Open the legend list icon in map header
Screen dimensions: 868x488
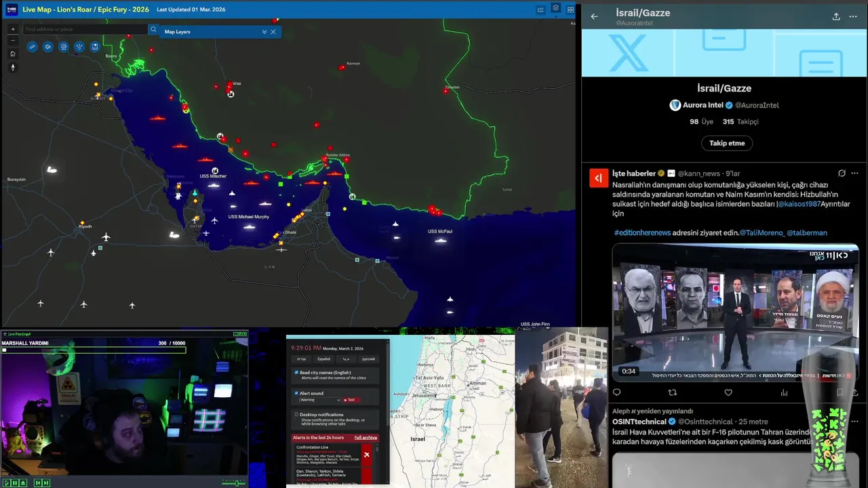pyautogui.click(x=540, y=9)
